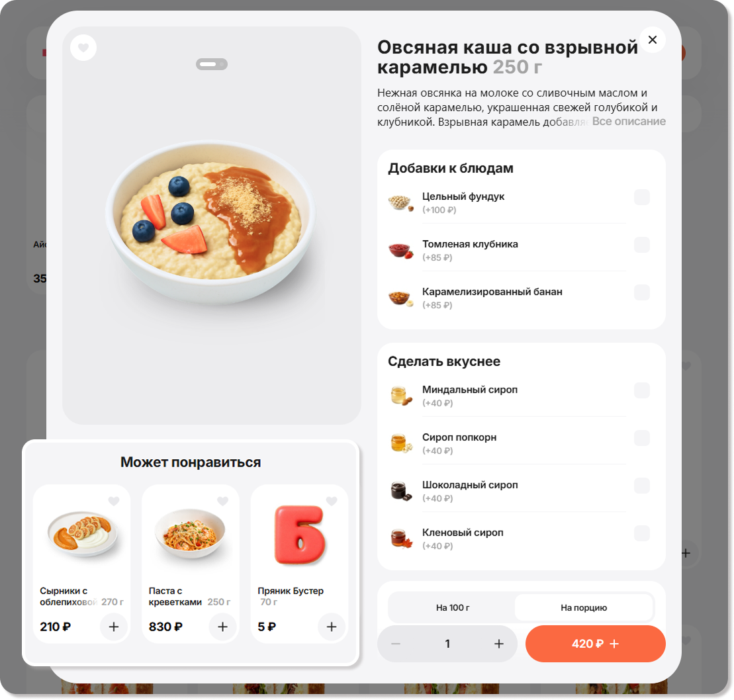Decrease the quantity with the minus stepper
Viewport: 734px width, 700px height.
point(396,644)
